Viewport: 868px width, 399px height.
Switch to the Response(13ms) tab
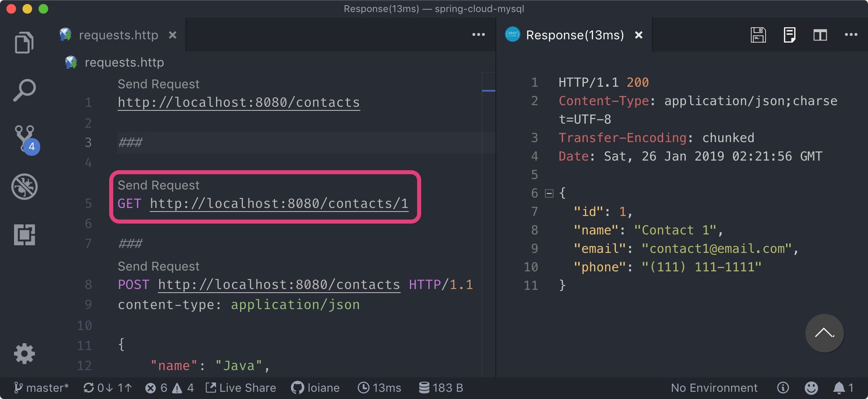[x=575, y=35]
